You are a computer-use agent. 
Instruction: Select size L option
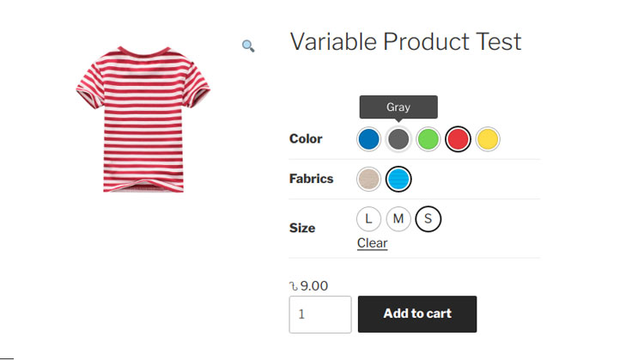click(x=368, y=219)
